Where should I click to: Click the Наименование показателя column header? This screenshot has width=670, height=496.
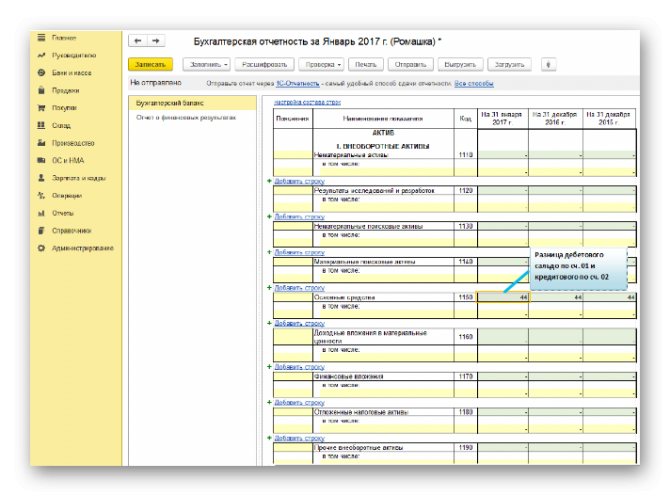(x=383, y=118)
